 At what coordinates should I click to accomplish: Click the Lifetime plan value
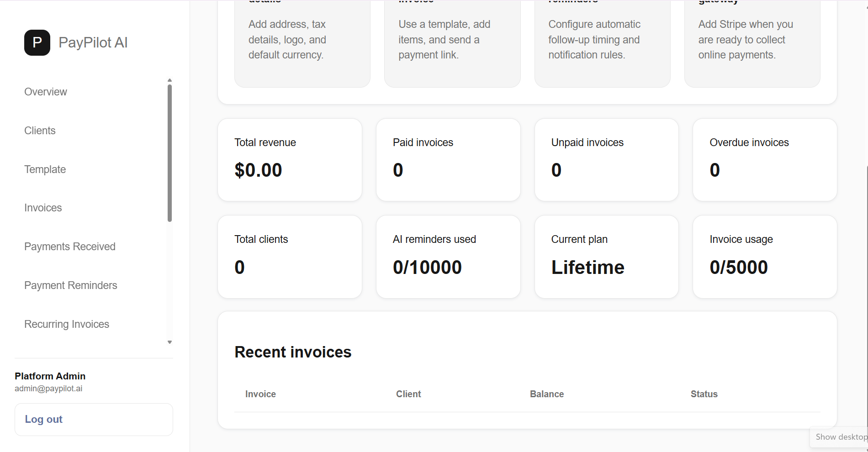coord(588,267)
